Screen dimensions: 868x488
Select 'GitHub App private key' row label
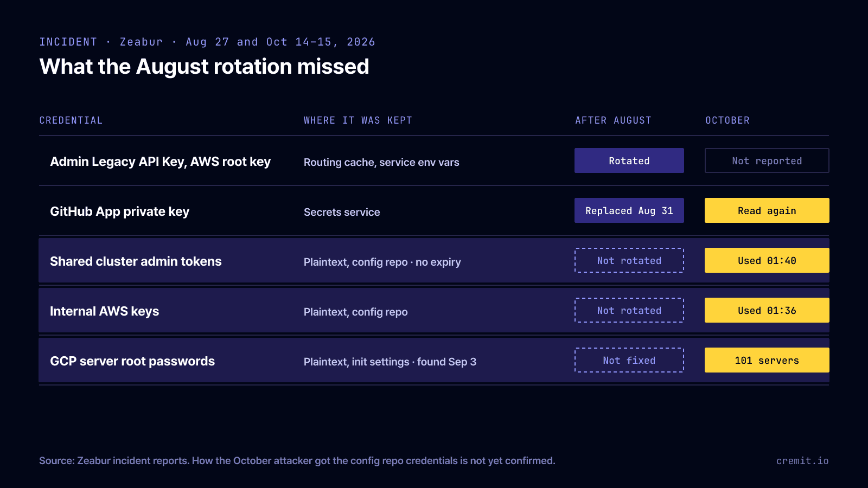[119, 211]
